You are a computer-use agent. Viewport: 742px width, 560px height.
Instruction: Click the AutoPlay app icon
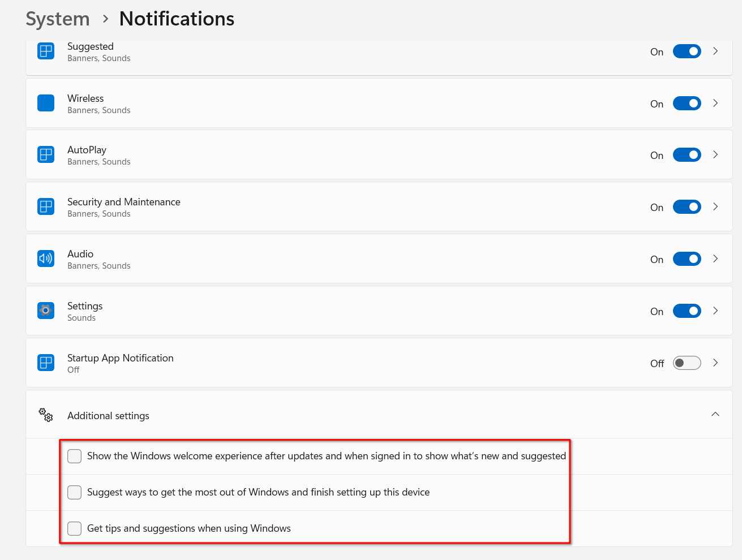tap(46, 155)
